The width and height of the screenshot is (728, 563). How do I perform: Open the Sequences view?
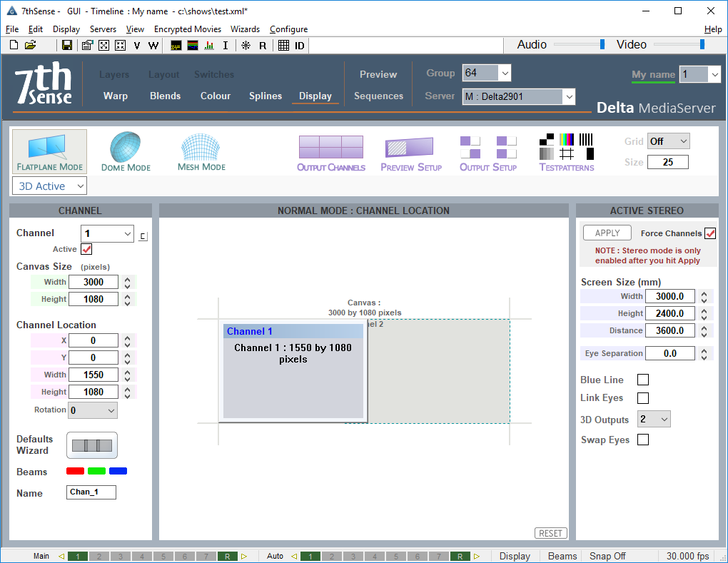tap(379, 96)
